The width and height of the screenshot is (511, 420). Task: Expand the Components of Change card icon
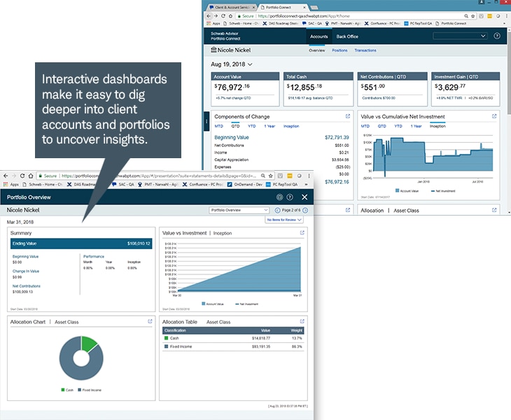pos(348,116)
